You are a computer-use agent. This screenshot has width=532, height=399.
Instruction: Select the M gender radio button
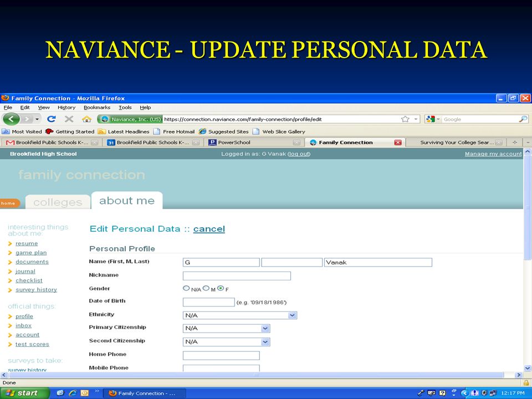(x=206, y=288)
